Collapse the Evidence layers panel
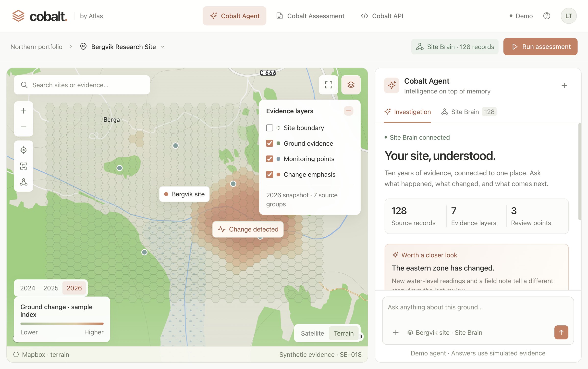Screen dimensions: 588x369 click(348, 111)
